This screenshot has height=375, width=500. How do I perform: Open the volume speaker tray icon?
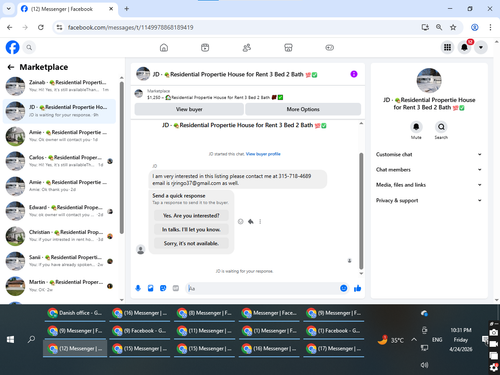coord(424,365)
